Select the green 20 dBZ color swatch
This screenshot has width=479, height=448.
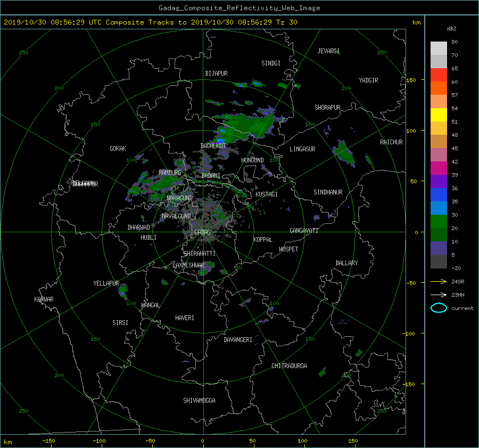439,222
